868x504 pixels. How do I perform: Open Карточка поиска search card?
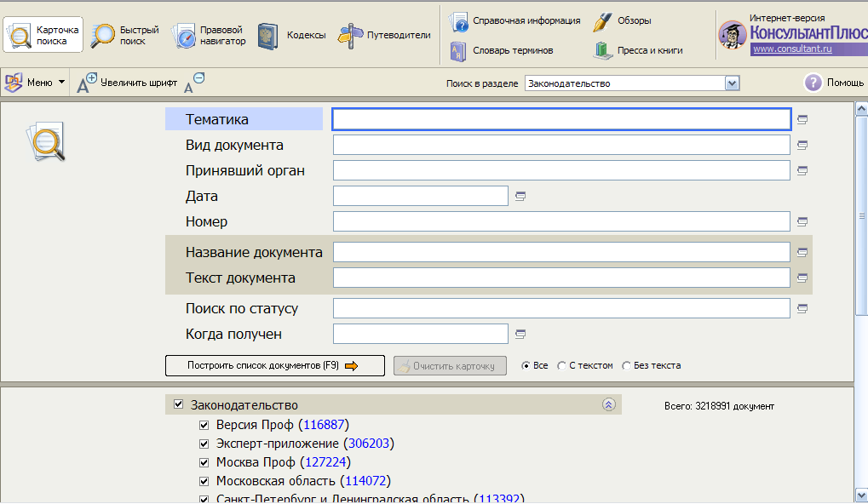point(43,35)
